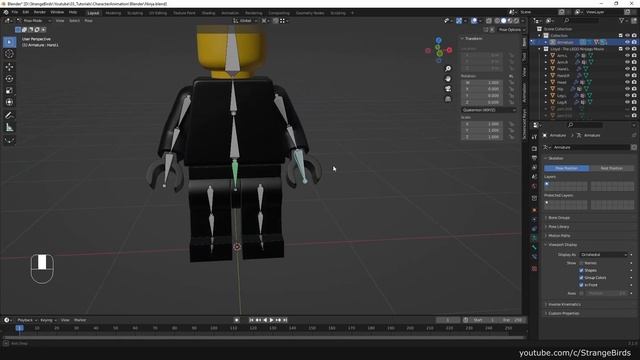Screen dimensions: 640x360
Task: Toggle visibility of the Collection row
Action: pyautogui.click(x=627, y=36)
